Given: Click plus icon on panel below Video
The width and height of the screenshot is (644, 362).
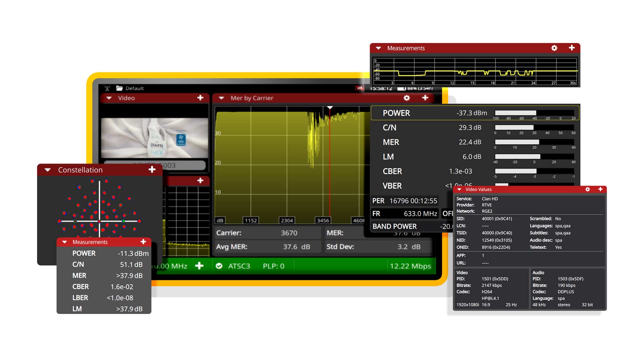Looking at the screenshot, I should [200, 180].
